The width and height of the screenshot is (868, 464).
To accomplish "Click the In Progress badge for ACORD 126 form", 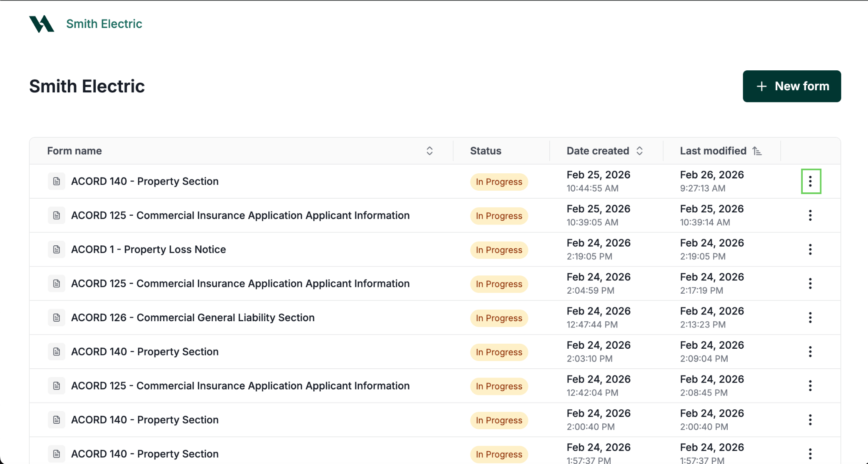I will click(499, 318).
